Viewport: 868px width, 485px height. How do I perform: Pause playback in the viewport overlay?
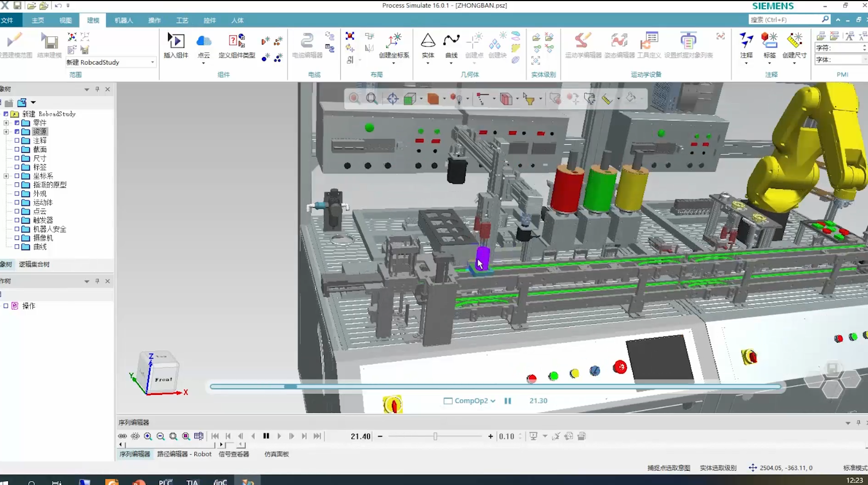[x=508, y=401]
